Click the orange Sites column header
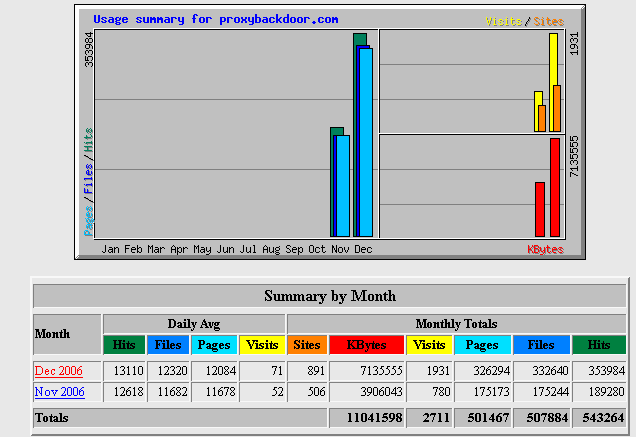636x437 pixels. tap(306, 345)
